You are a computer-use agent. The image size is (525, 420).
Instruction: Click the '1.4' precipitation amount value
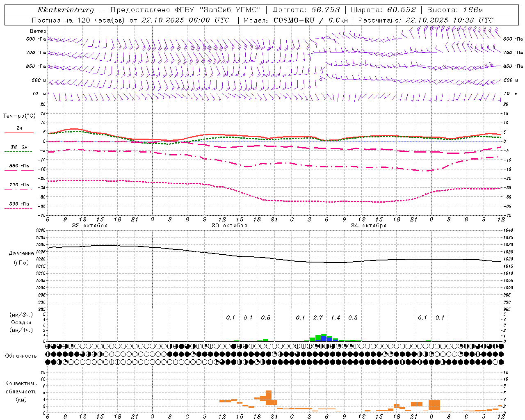[336, 318]
